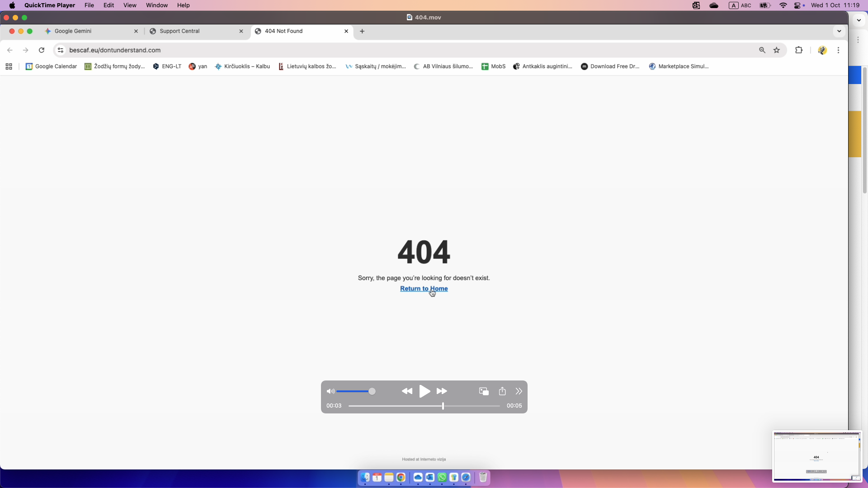Screen dimensions: 868x488
Task: Open macOS Control Center toggles icon
Action: 798,5
